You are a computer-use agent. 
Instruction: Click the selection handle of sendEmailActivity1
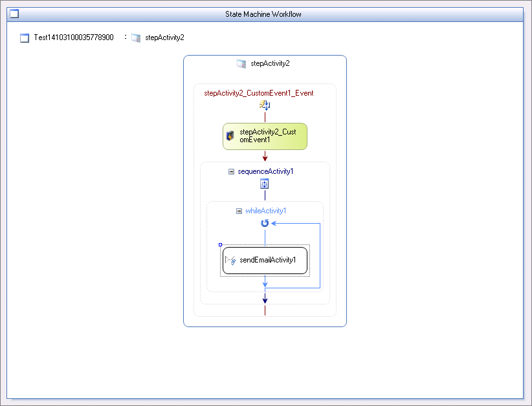click(x=220, y=244)
